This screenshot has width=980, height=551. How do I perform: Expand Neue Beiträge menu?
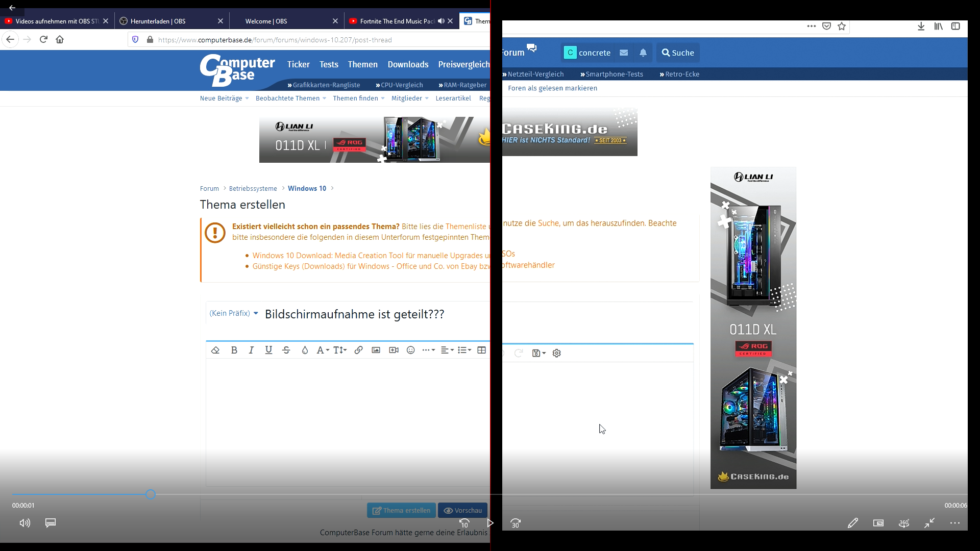coord(224,98)
